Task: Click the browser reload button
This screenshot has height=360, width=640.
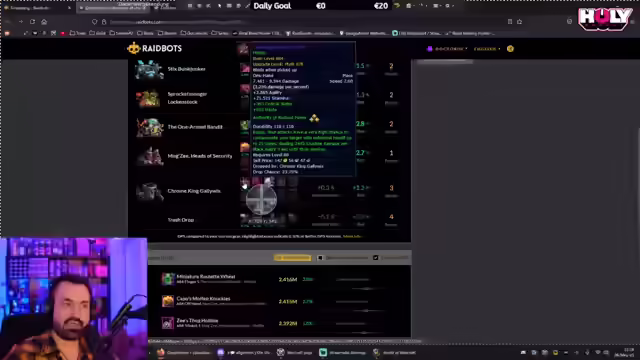Action: (32, 22)
